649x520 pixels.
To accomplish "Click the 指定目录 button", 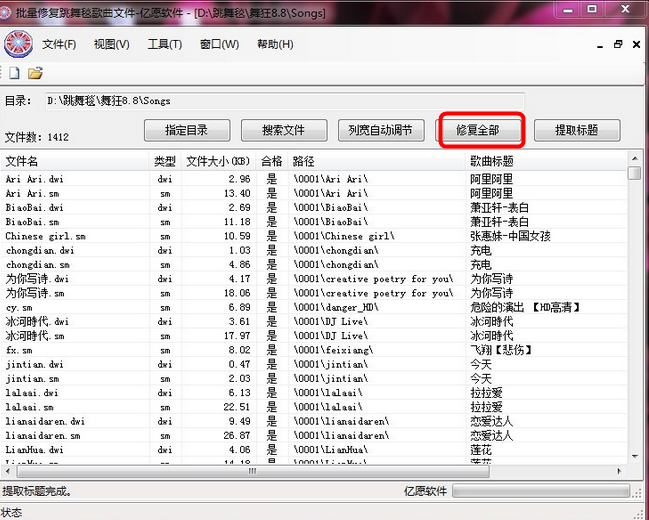I will coord(187,130).
